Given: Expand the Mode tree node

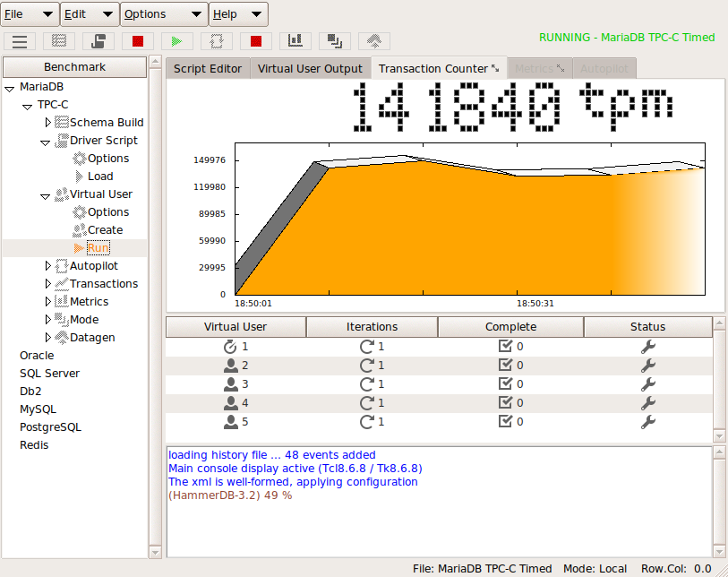Looking at the screenshot, I should [x=47, y=320].
